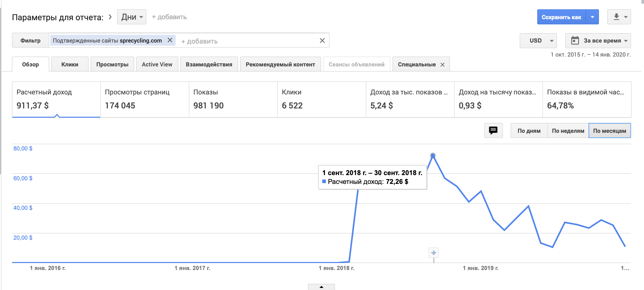644x290 pixels.
Task: Click добавить next to Дни parameter
Action: point(169,17)
